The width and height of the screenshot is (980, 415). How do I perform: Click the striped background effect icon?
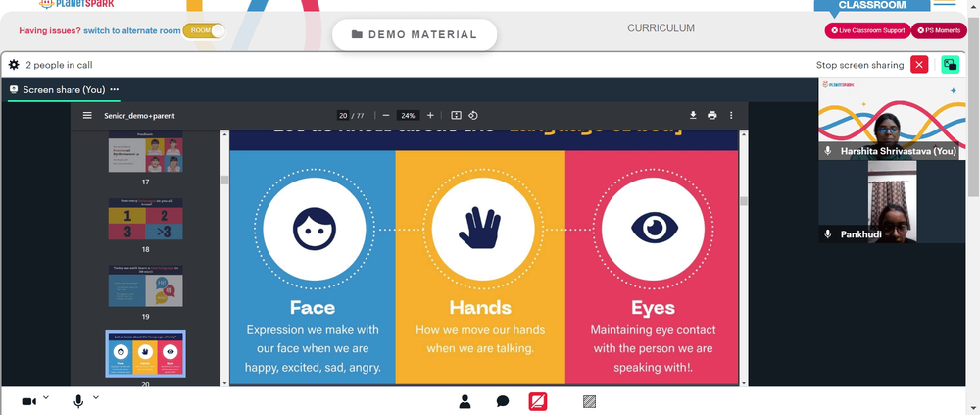pos(589,401)
